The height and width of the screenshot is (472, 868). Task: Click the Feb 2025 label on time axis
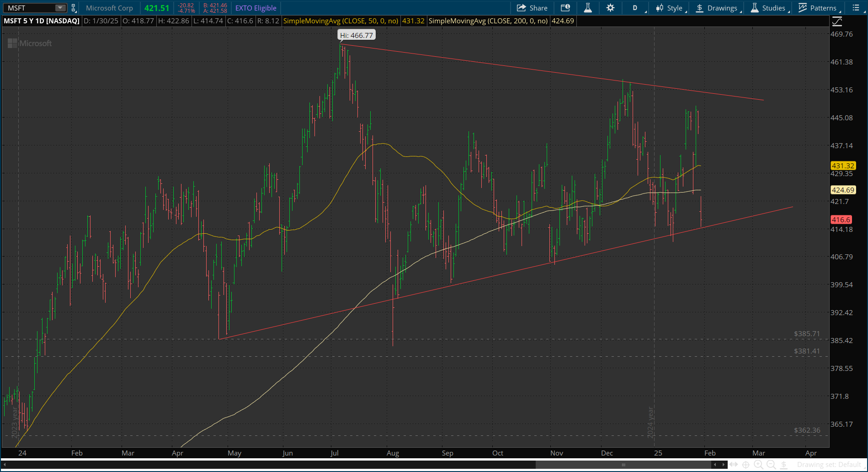tap(710, 453)
